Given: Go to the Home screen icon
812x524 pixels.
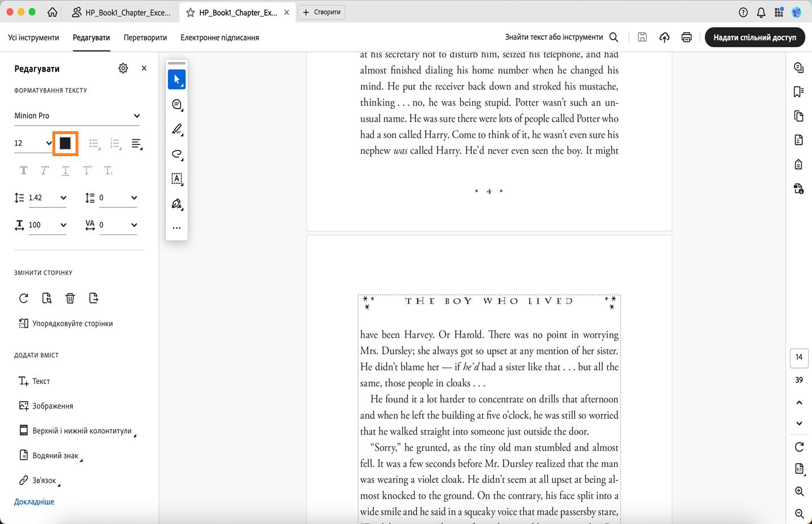Looking at the screenshot, I should point(52,12).
